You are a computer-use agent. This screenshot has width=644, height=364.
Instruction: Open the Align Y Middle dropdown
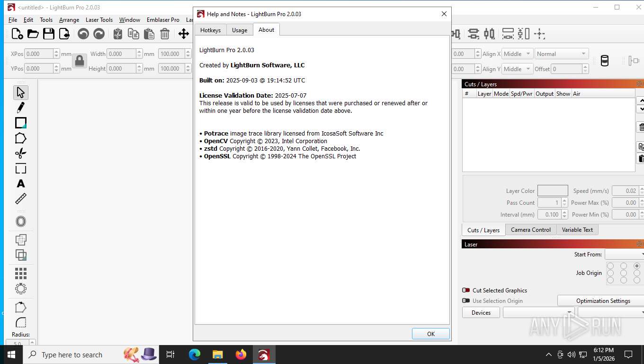coord(517,69)
